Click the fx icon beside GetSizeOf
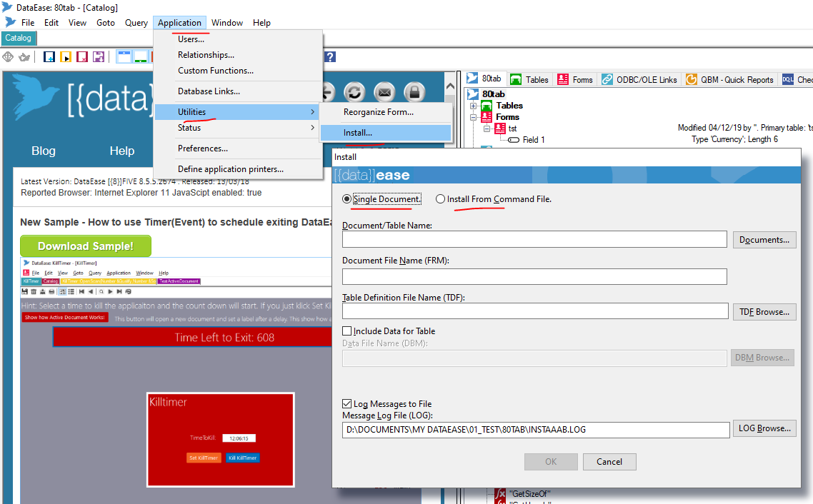This screenshot has height=504, width=813. 500,494
